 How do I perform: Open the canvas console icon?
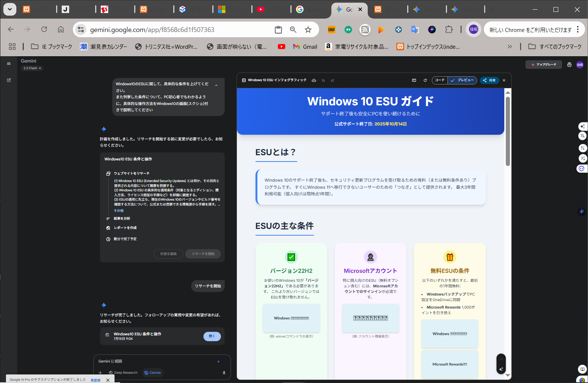point(414,80)
